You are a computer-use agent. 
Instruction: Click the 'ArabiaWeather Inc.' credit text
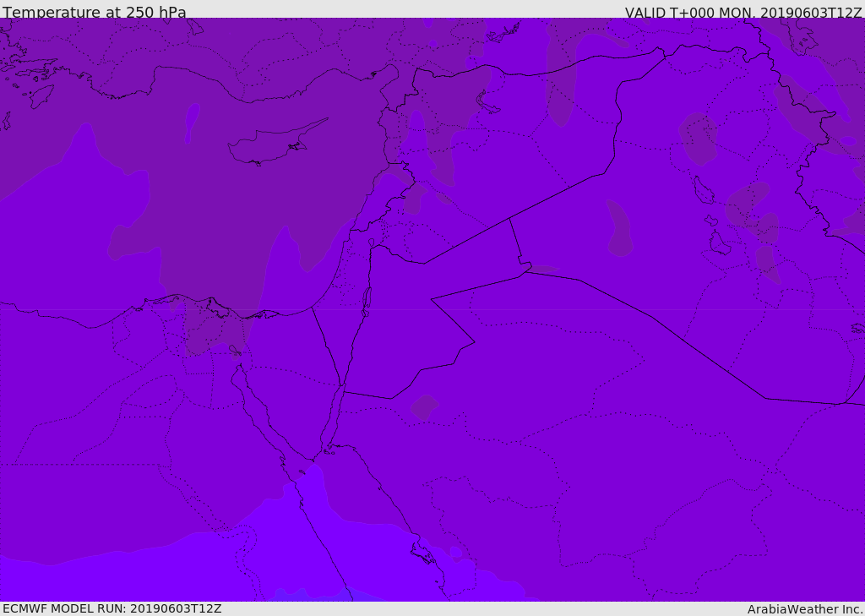pyautogui.click(x=805, y=609)
